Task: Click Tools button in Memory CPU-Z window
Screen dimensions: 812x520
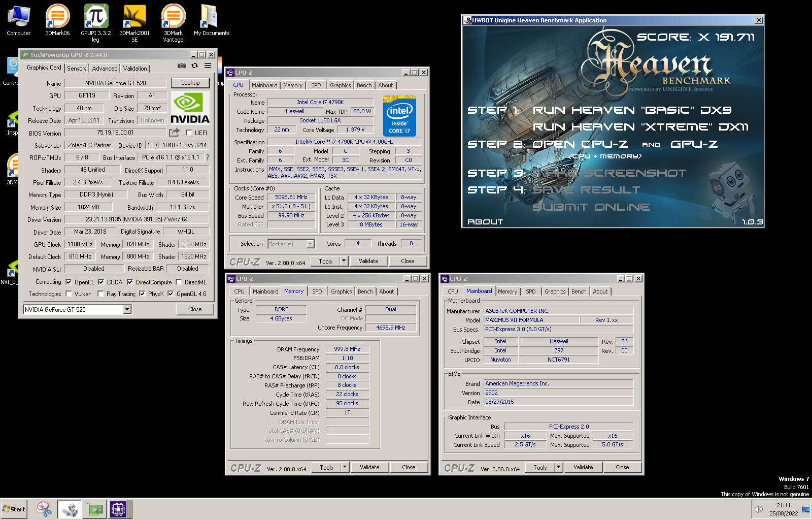Action: pos(326,467)
